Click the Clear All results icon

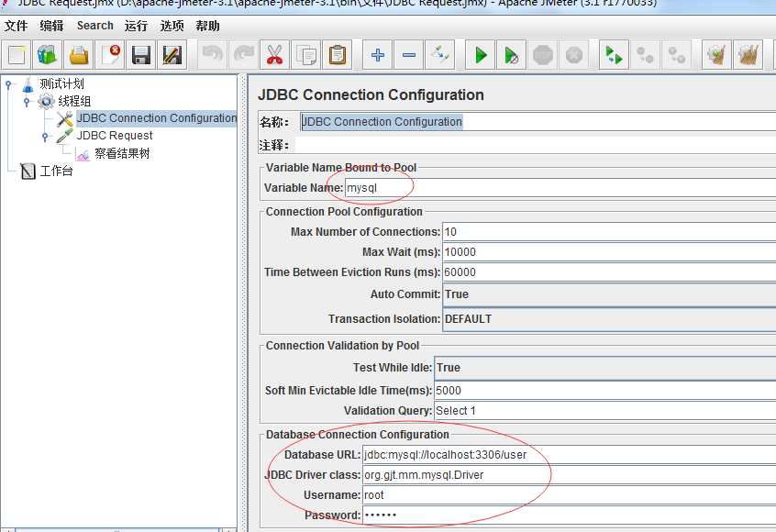pos(748,55)
